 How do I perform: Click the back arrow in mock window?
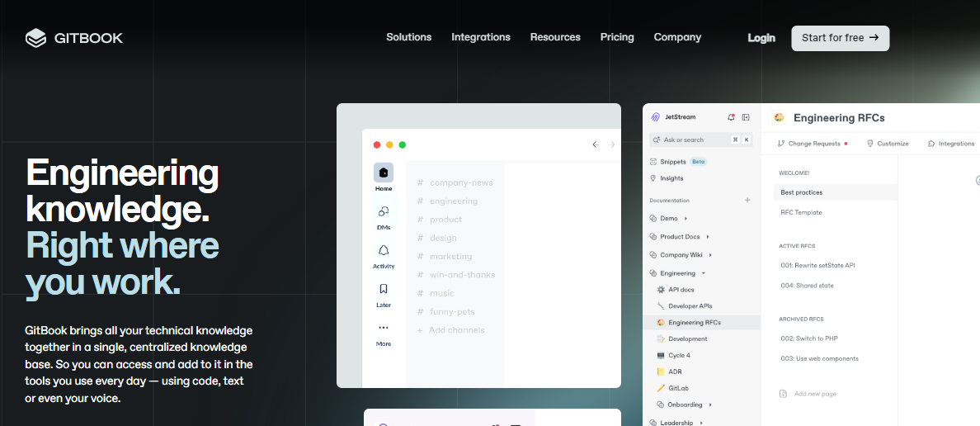pos(596,144)
